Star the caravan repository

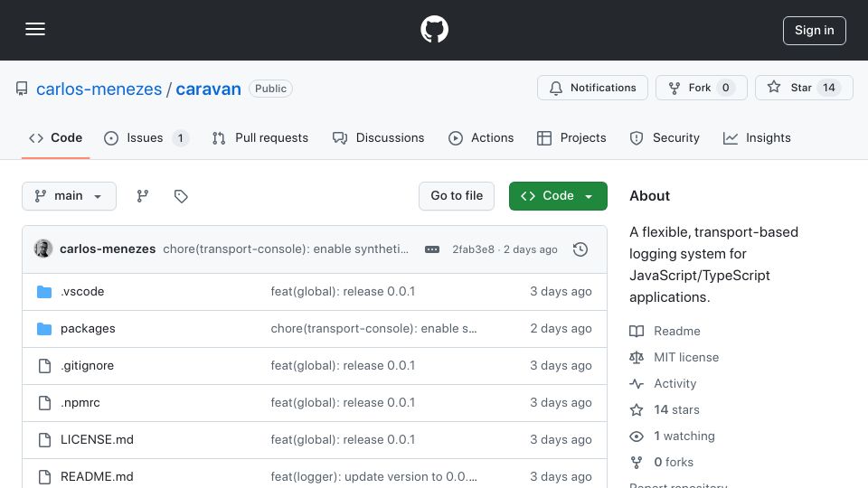click(x=804, y=88)
